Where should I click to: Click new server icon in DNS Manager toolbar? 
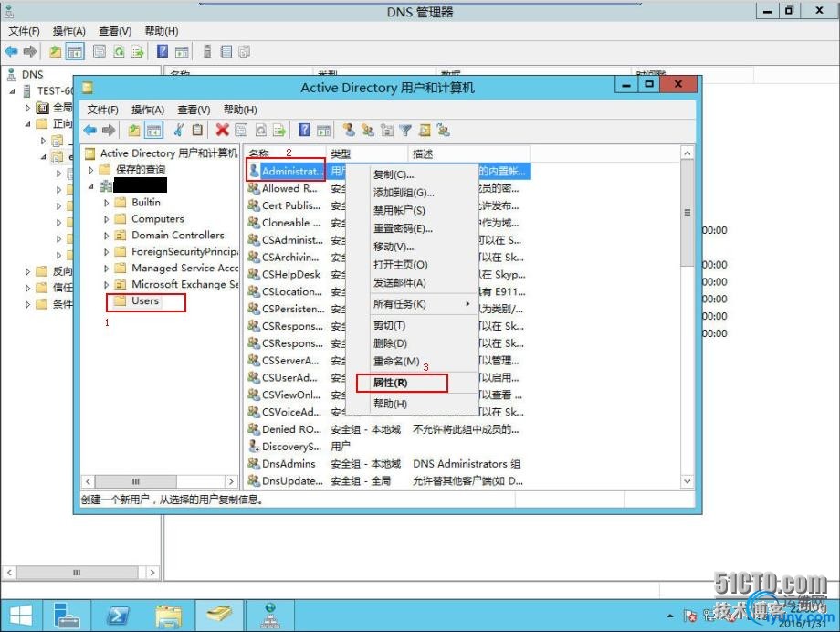click(207, 51)
